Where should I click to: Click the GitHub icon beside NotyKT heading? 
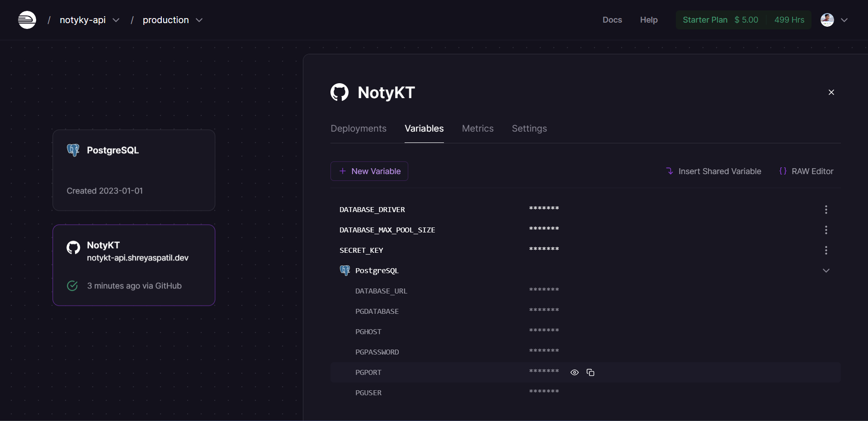pos(340,92)
